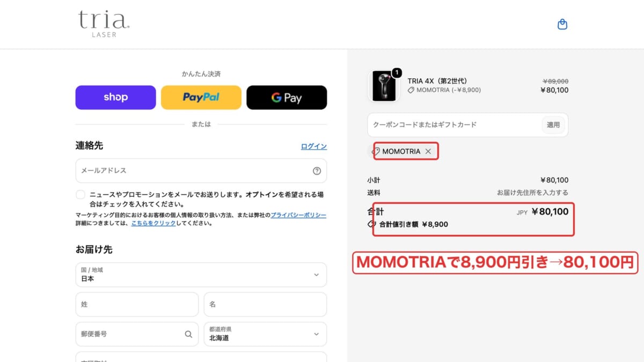Click the tria LASER logo
The width and height of the screenshot is (644, 362).
coord(104,24)
